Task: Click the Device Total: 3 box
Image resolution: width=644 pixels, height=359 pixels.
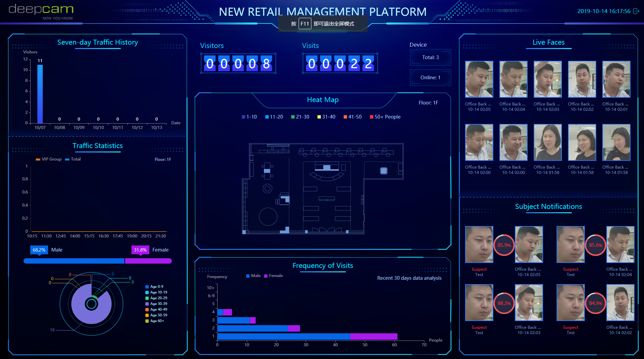Action: 430,57
